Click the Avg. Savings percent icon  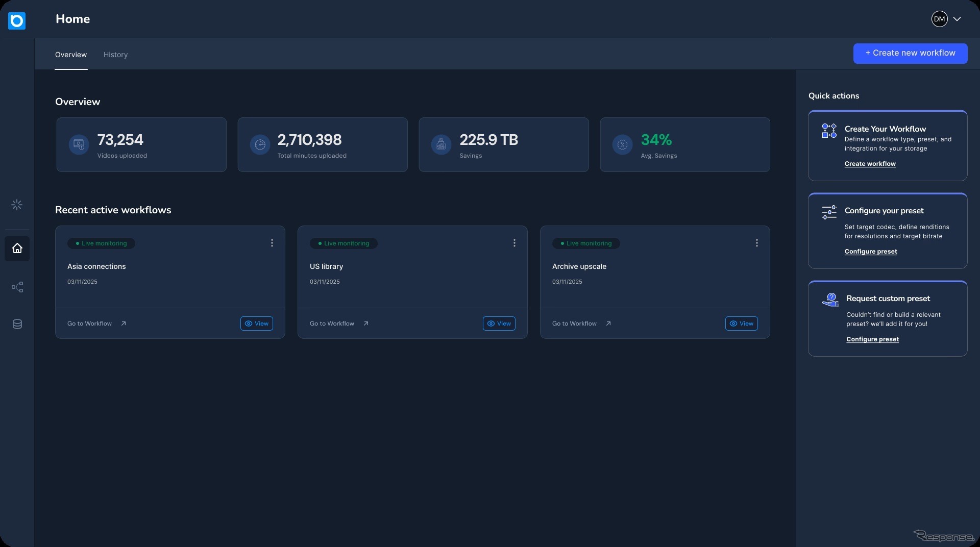coord(622,145)
